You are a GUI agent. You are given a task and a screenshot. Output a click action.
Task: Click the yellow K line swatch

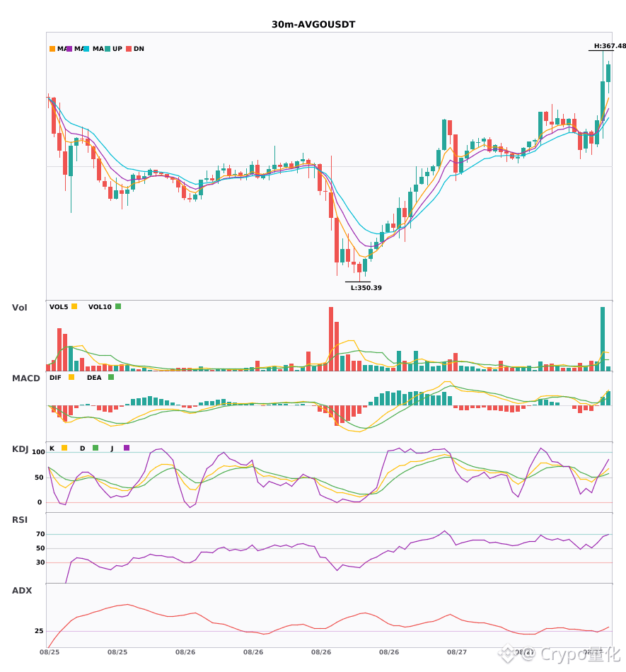[x=64, y=448]
